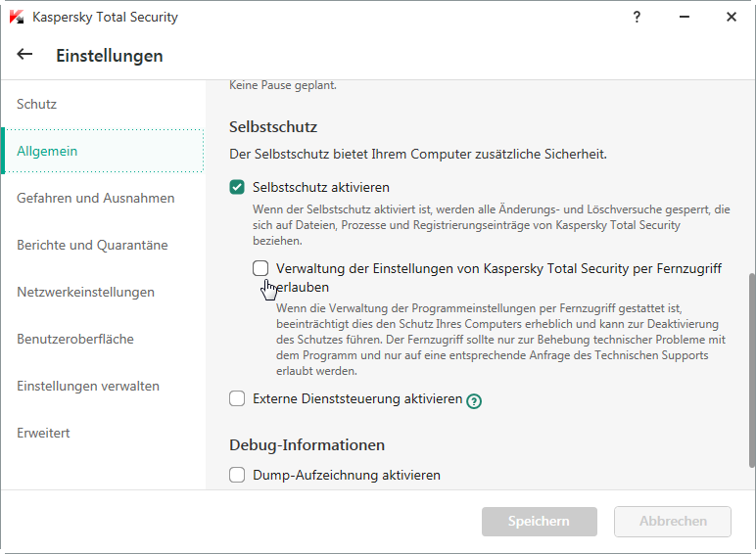The image size is (756, 554).
Task: Click the Speichern button
Action: [539, 522]
